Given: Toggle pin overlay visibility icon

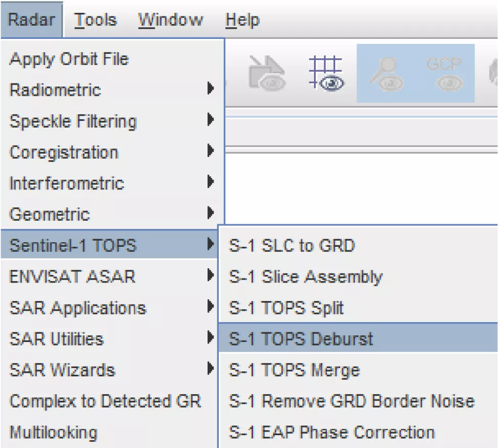Looking at the screenshot, I should coord(386,73).
